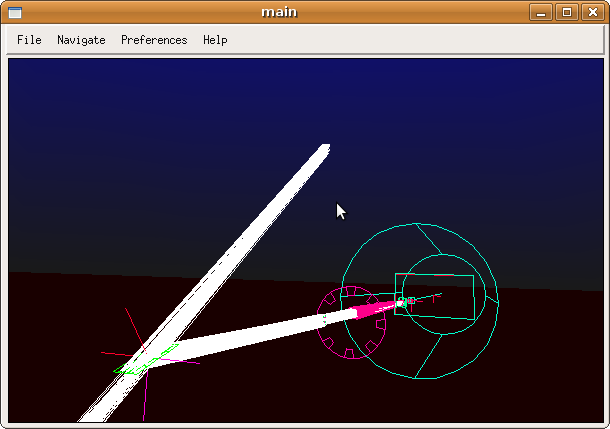Close the main window
Screen dimensions: 610x429
[590, 12]
